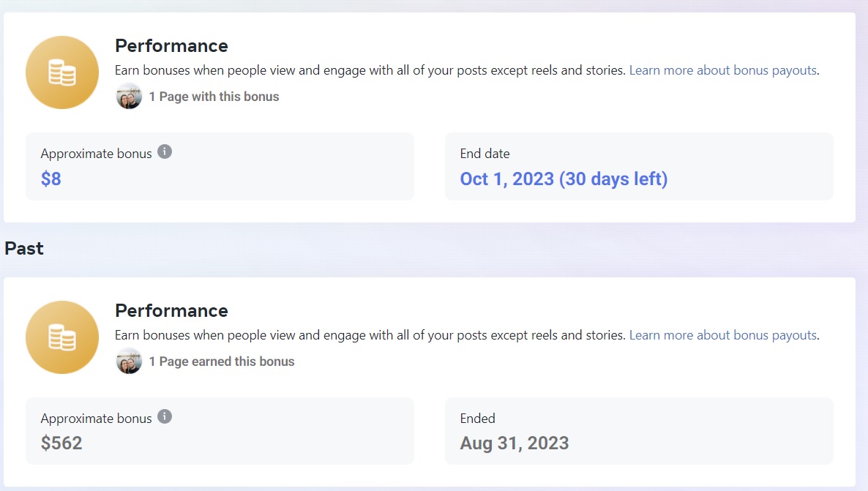Click the 'Approximate bonus' label in past bonus card
The height and width of the screenshot is (491, 868).
(x=96, y=419)
